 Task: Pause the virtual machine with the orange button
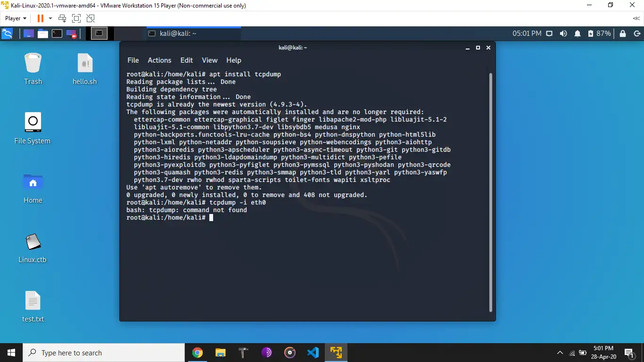[40, 18]
